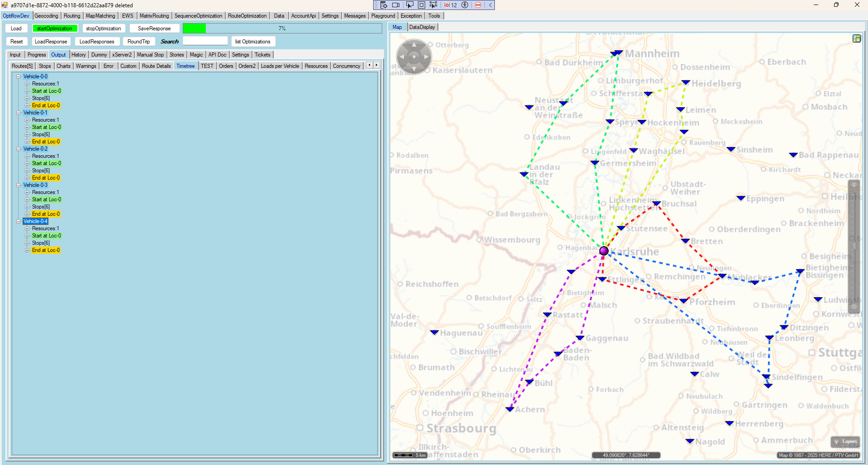Collapse the Vehicle-0-0 tree node
This screenshot has height=465, width=868.
[19, 76]
